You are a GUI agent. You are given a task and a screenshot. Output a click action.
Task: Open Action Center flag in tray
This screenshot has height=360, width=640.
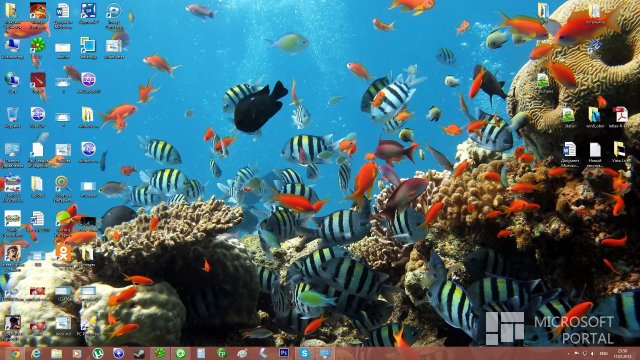[577, 353]
